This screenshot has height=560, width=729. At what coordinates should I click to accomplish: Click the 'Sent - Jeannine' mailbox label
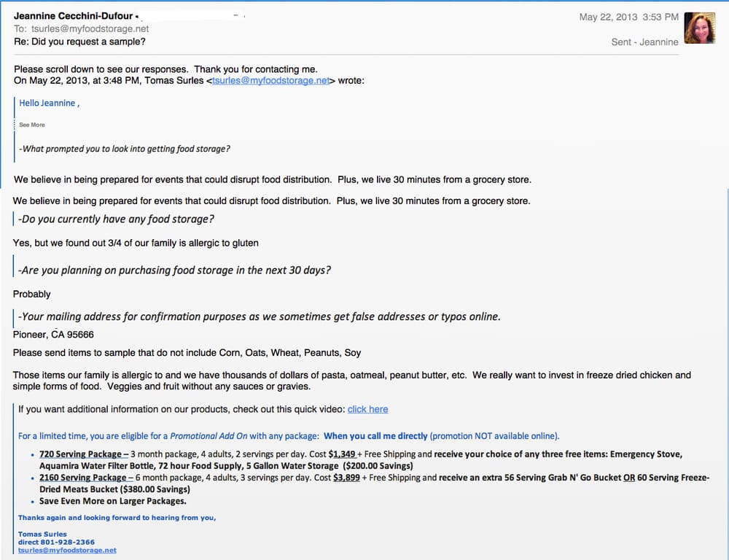pos(644,42)
